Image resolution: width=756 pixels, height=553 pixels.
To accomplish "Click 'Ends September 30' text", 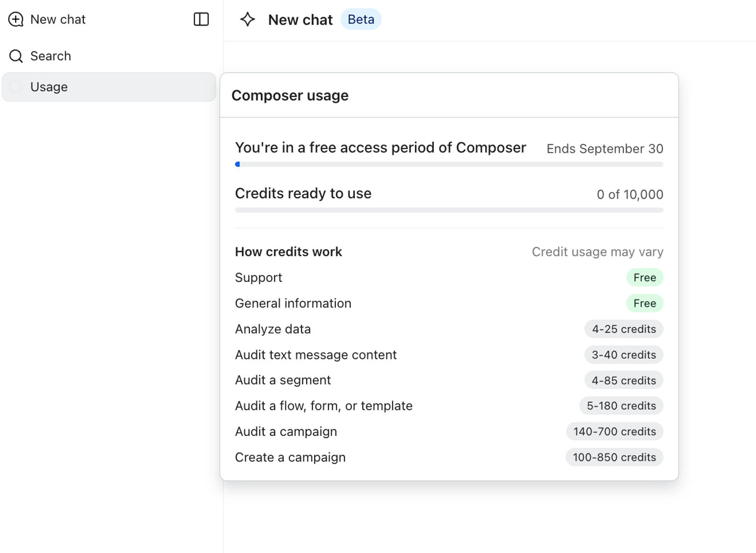I will click(x=605, y=149).
